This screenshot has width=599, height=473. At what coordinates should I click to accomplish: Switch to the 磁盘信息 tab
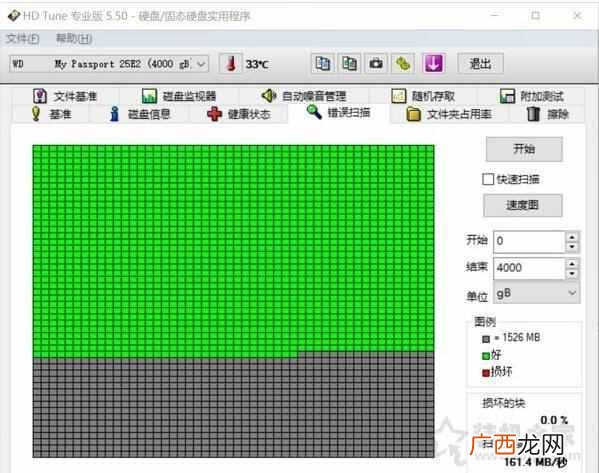point(140,114)
